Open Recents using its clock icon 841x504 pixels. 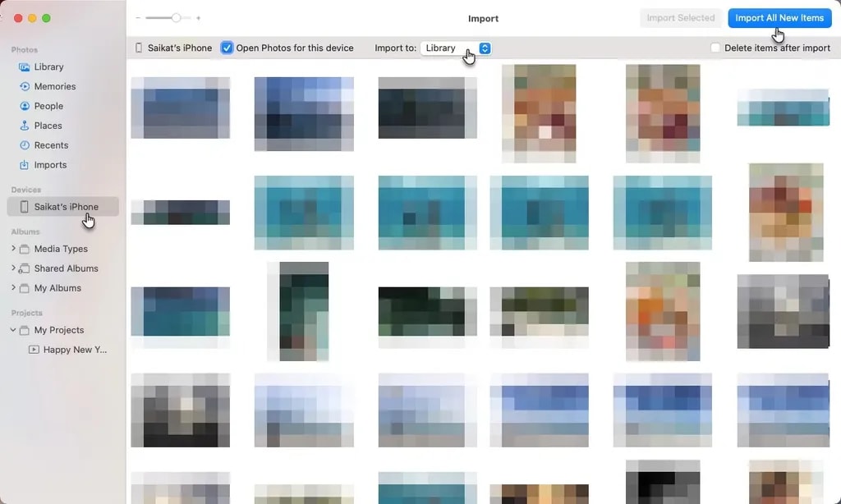[x=25, y=145]
